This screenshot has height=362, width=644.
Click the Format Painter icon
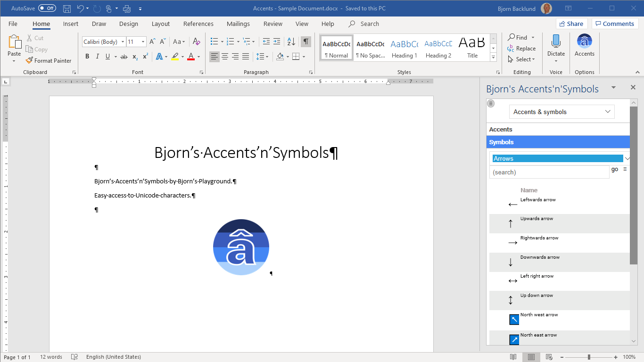coord(30,60)
